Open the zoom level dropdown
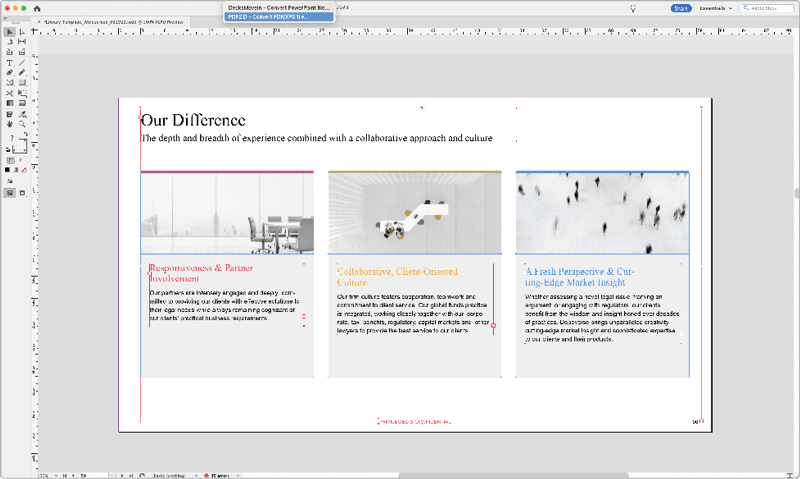 [56, 475]
